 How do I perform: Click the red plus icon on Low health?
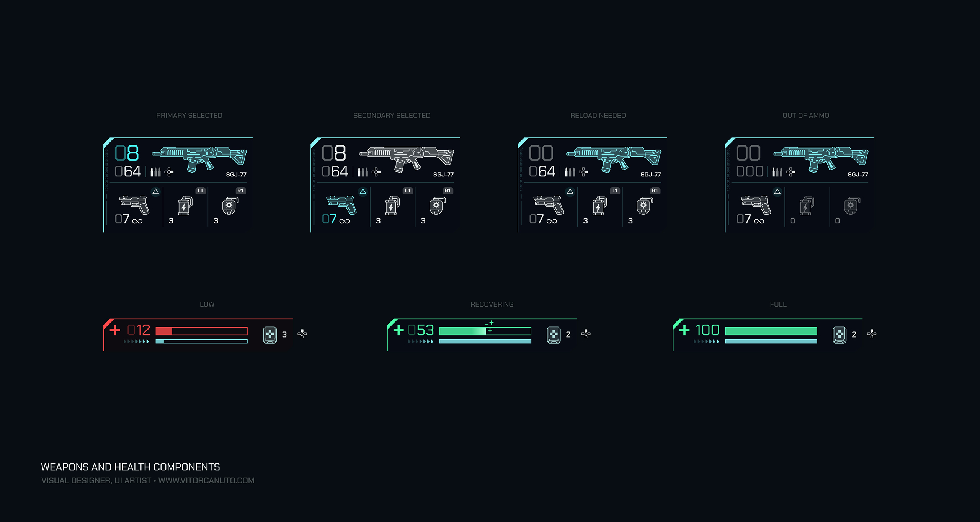pyautogui.click(x=115, y=330)
